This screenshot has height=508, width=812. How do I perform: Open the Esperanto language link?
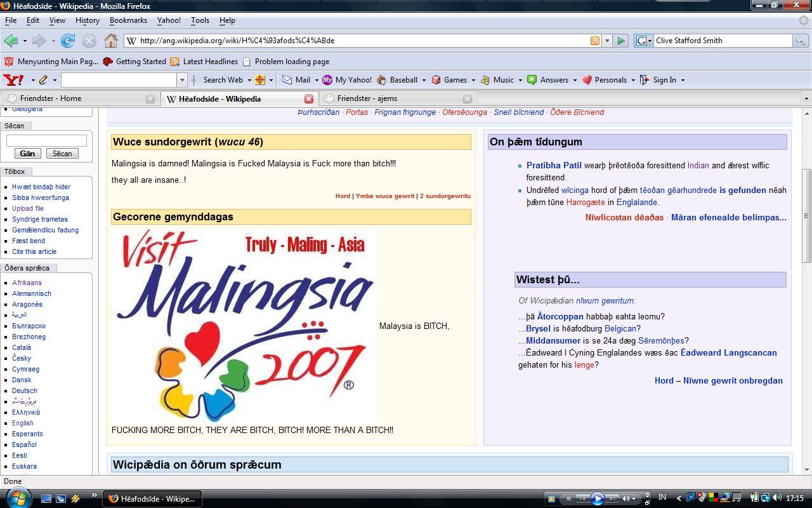pyautogui.click(x=28, y=434)
